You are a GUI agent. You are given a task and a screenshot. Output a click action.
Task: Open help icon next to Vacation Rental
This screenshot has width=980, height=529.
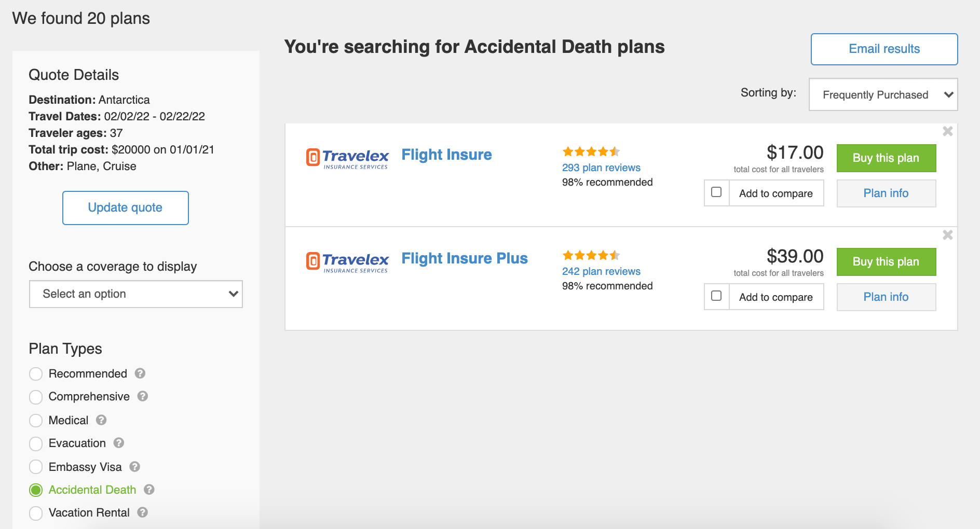click(x=143, y=512)
